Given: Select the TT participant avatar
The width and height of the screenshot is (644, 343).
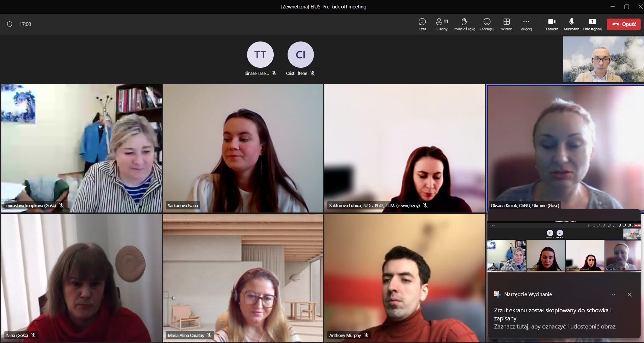Looking at the screenshot, I should [x=260, y=55].
